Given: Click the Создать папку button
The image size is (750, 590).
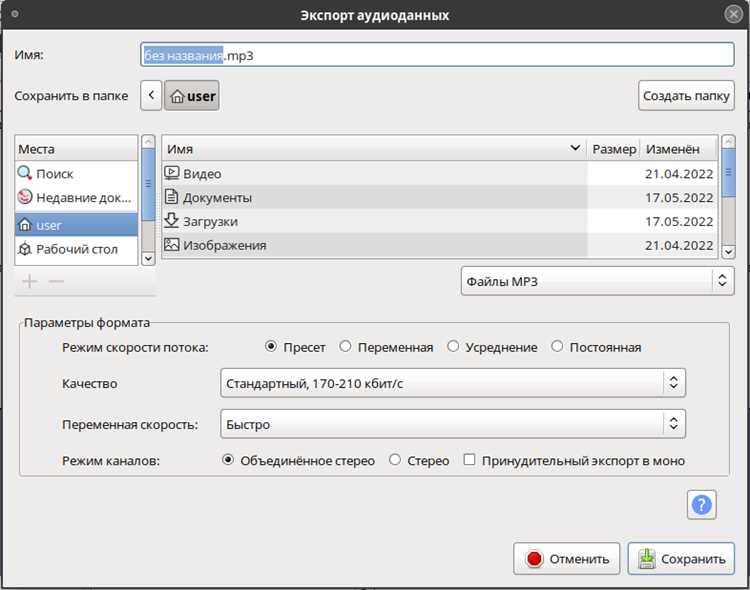Looking at the screenshot, I should pos(686,96).
